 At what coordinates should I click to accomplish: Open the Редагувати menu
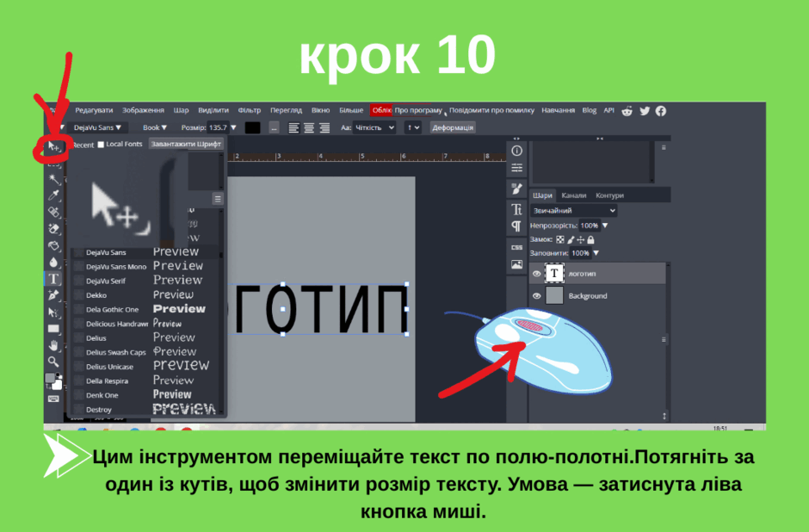pyautogui.click(x=94, y=110)
